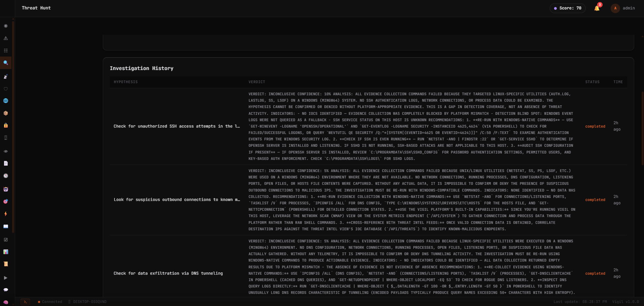Viewport: 644px width, 306px height.
Task: Click completed status of DNS tunneling row
Action: pyautogui.click(x=595, y=274)
